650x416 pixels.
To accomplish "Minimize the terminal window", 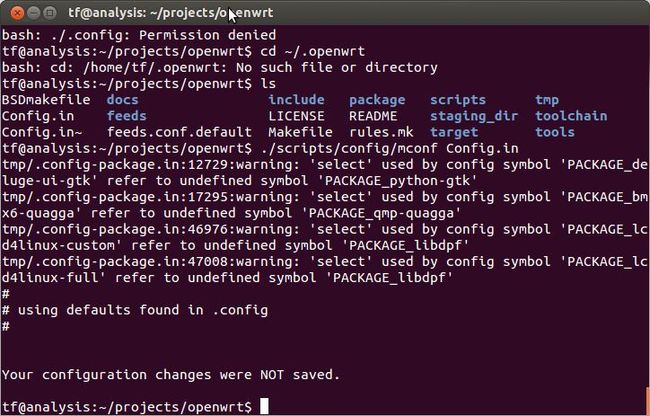I will click(x=34, y=13).
